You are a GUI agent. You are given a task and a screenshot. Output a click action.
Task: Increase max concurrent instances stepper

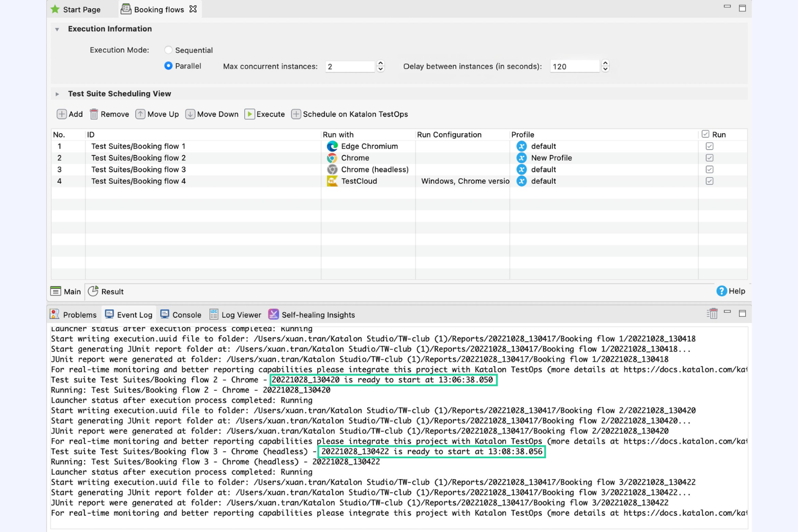381,63
